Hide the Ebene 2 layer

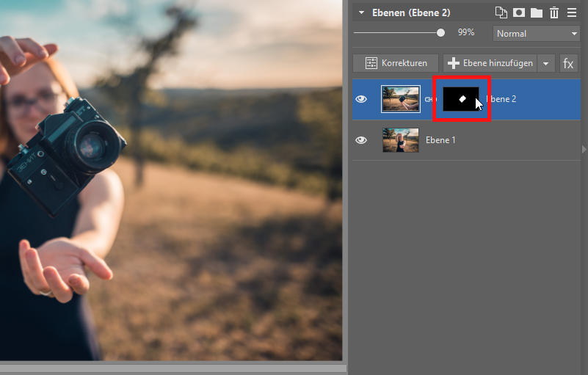point(361,99)
